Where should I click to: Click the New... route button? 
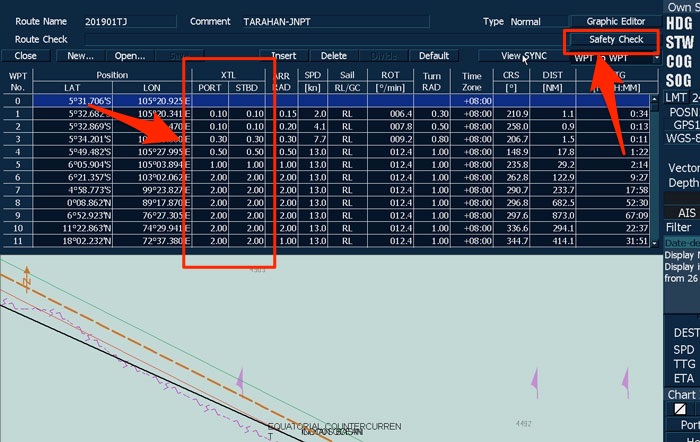click(x=81, y=56)
